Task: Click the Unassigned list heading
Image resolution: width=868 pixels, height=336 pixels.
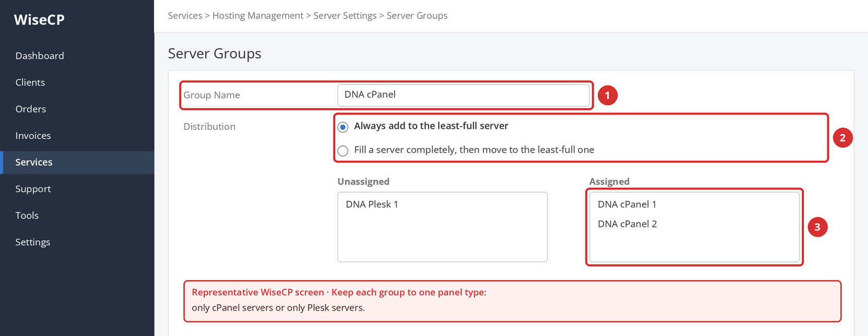Action: [x=363, y=181]
